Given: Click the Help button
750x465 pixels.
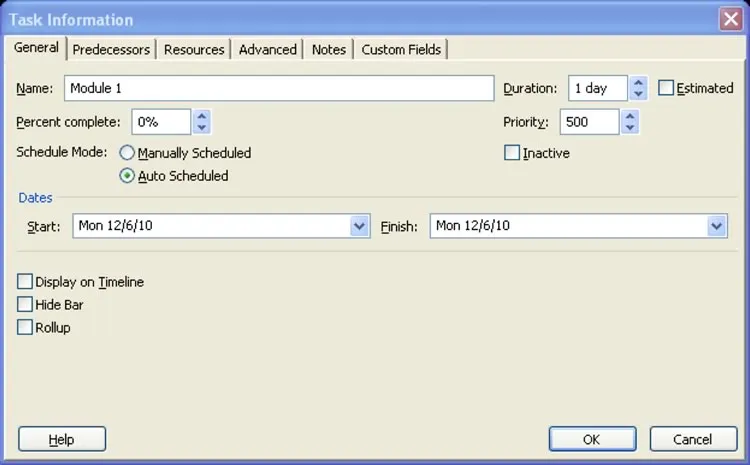Looking at the screenshot, I should 62,439.
